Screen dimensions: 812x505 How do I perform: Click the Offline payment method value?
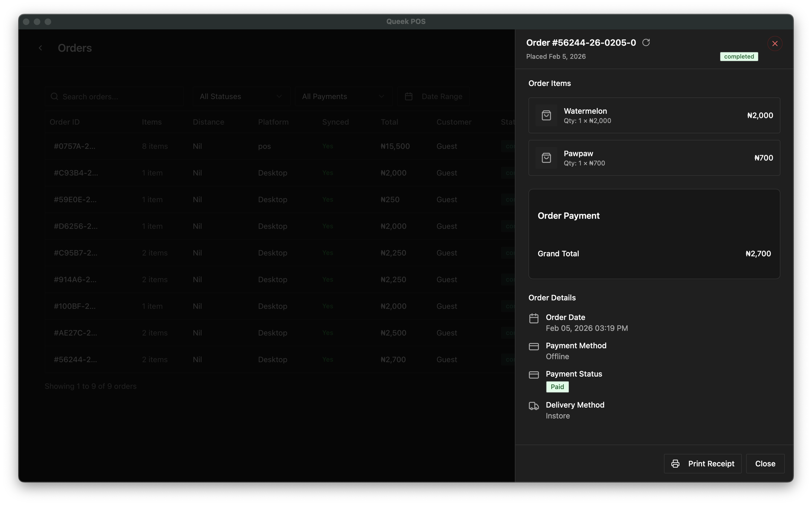point(557,357)
